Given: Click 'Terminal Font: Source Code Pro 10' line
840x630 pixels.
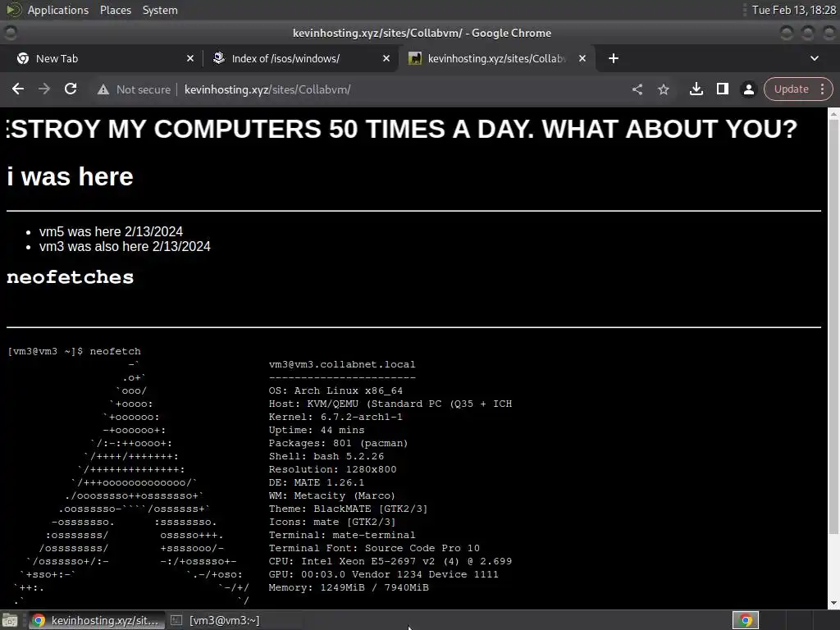Looking at the screenshot, I should [374, 548].
